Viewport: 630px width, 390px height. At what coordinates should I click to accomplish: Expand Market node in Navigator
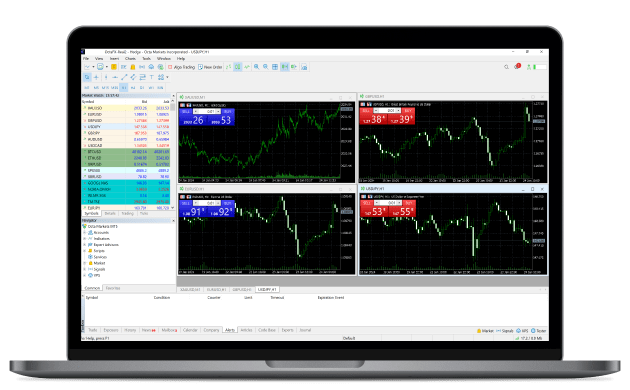85,263
